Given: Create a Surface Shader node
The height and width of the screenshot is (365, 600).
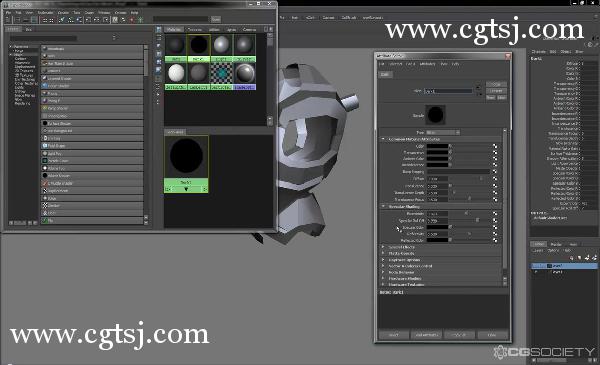Looking at the screenshot, I should click(92, 124).
